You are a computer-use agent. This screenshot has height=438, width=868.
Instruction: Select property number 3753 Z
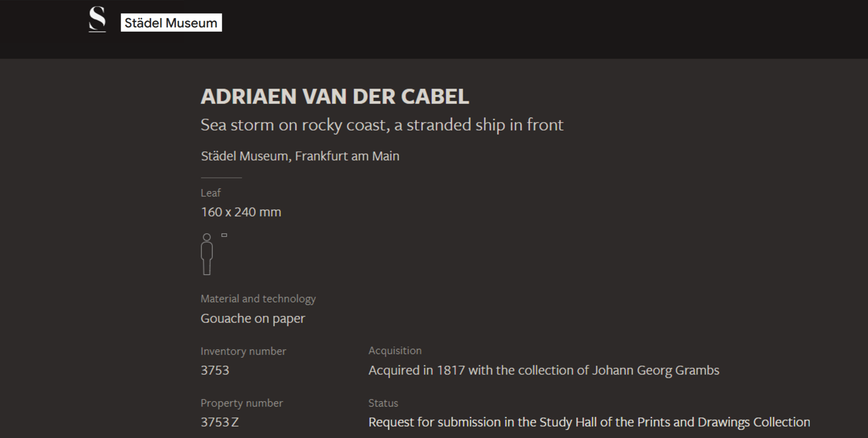[219, 422]
